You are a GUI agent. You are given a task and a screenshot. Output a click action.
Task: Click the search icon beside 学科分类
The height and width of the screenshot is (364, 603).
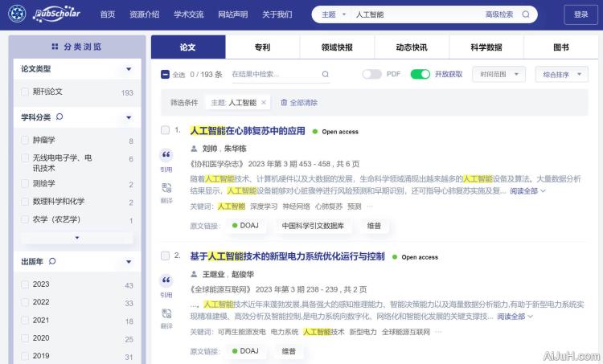(59, 117)
